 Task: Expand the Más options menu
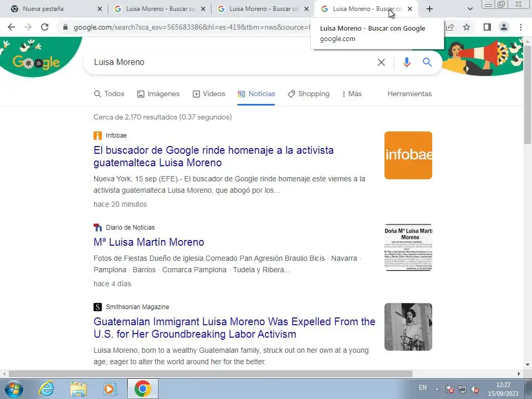click(x=352, y=94)
